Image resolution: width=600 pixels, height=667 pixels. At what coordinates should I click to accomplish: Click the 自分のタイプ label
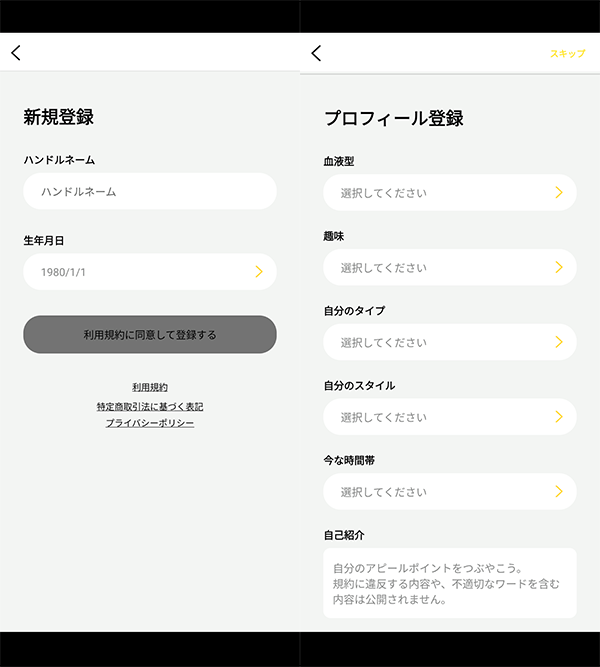coord(354,311)
